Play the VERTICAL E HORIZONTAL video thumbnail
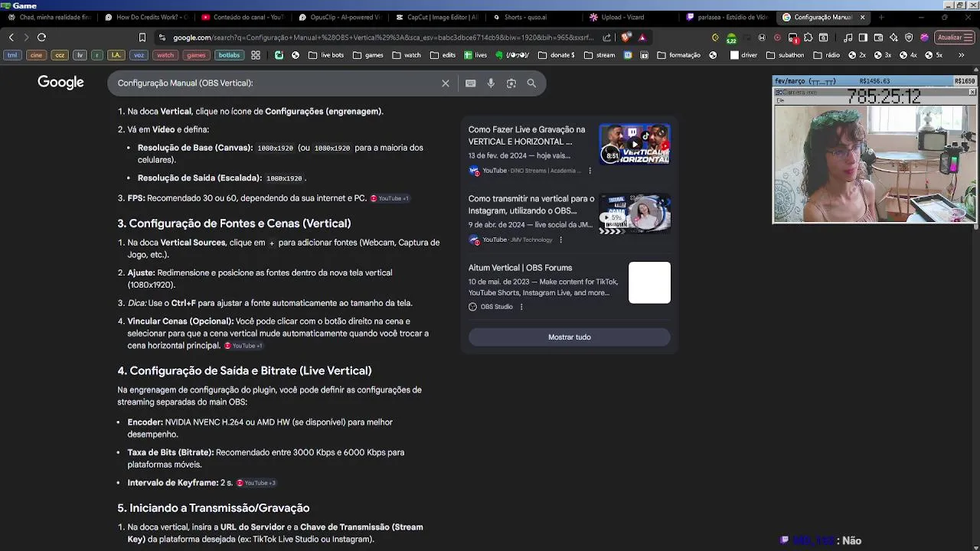This screenshot has height=551, width=980. point(635,144)
